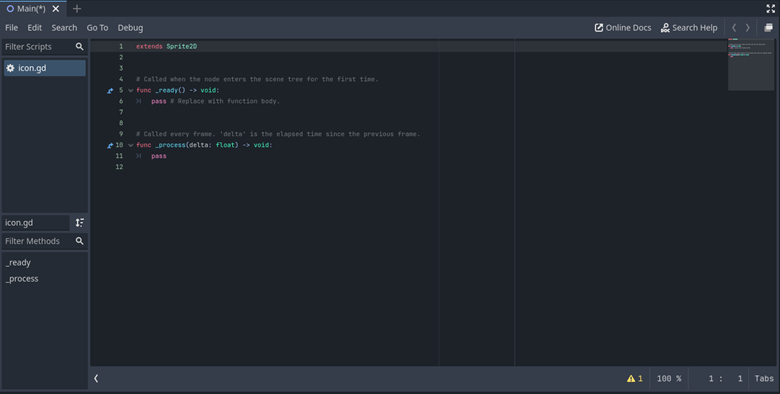Jump to _process method
Viewport: 780px width, 394px height.
pos(22,279)
